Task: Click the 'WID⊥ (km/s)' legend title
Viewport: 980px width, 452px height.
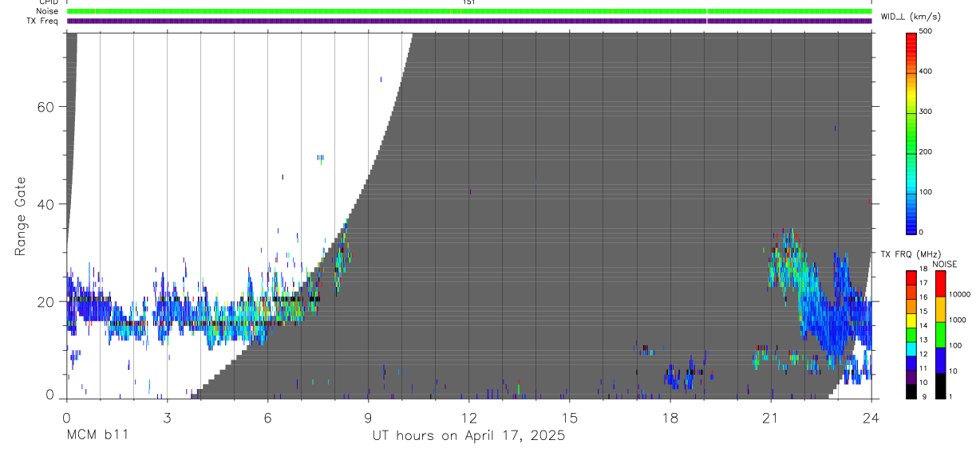Action: (x=911, y=16)
